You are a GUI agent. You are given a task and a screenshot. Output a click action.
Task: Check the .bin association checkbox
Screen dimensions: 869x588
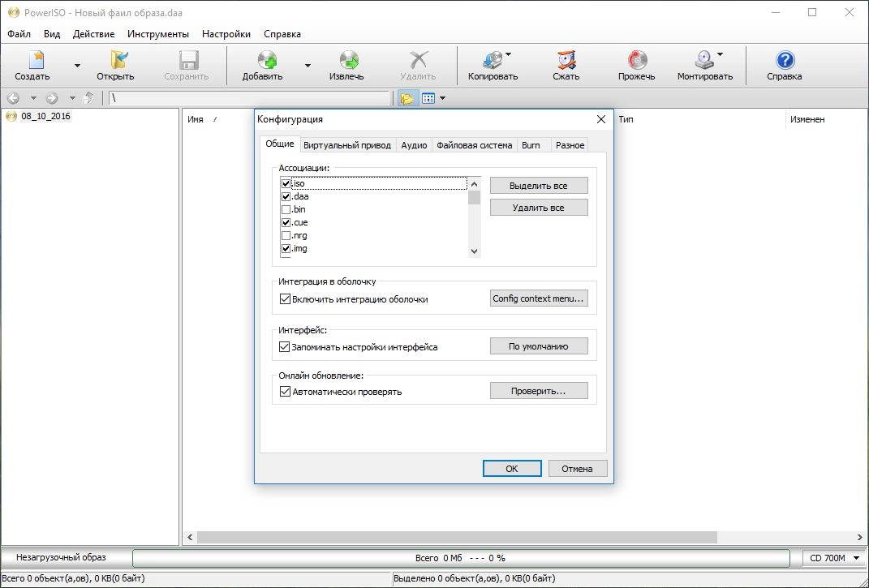pyautogui.click(x=286, y=209)
